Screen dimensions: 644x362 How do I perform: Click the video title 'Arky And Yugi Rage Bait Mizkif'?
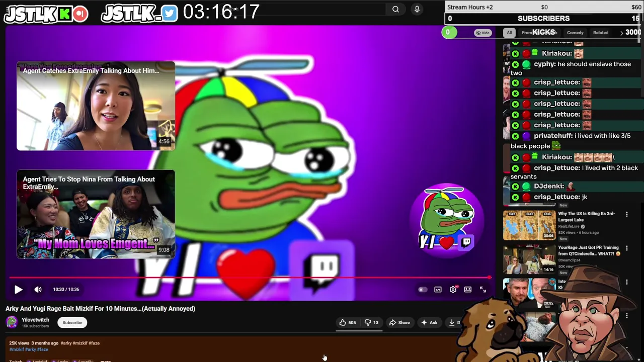(100, 309)
